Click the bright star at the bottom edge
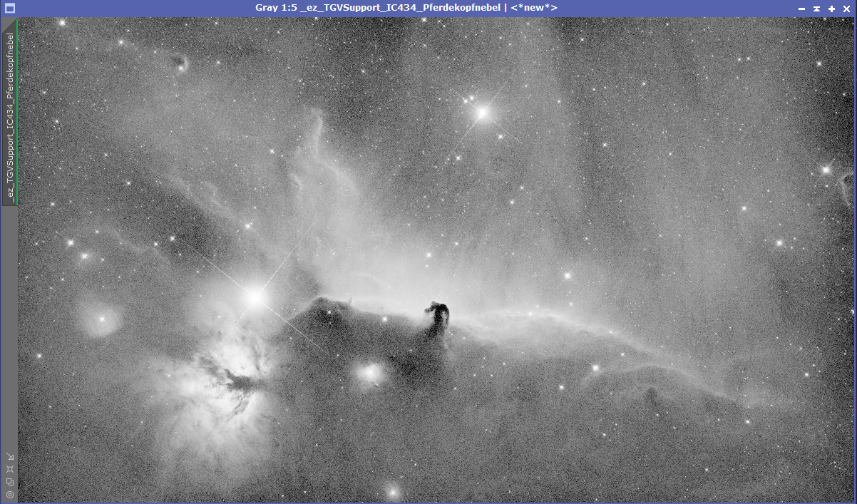The width and height of the screenshot is (857, 504). pos(391,491)
